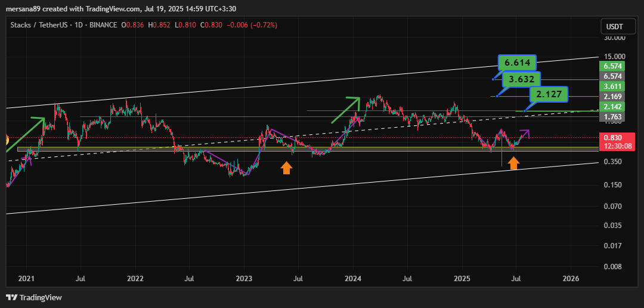Select the green arrow drawing near early 2021
The width and height of the screenshot is (644, 308).
pos(24,134)
